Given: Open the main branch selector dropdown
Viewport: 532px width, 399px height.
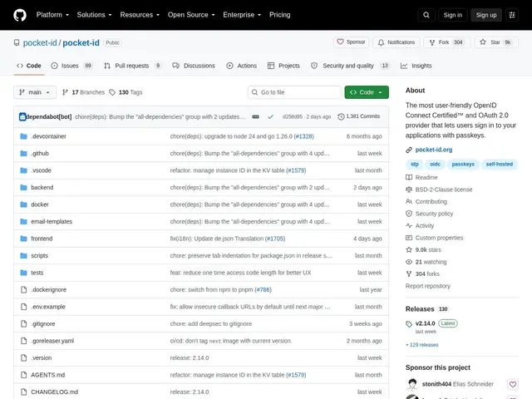Looking at the screenshot, I should [35, 92].
